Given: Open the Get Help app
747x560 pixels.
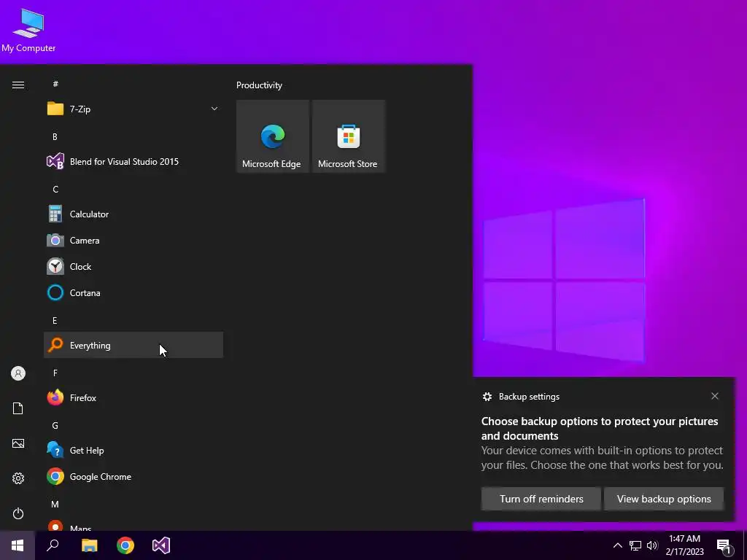Looking at the screenshot, I should (x=133, y=451).
